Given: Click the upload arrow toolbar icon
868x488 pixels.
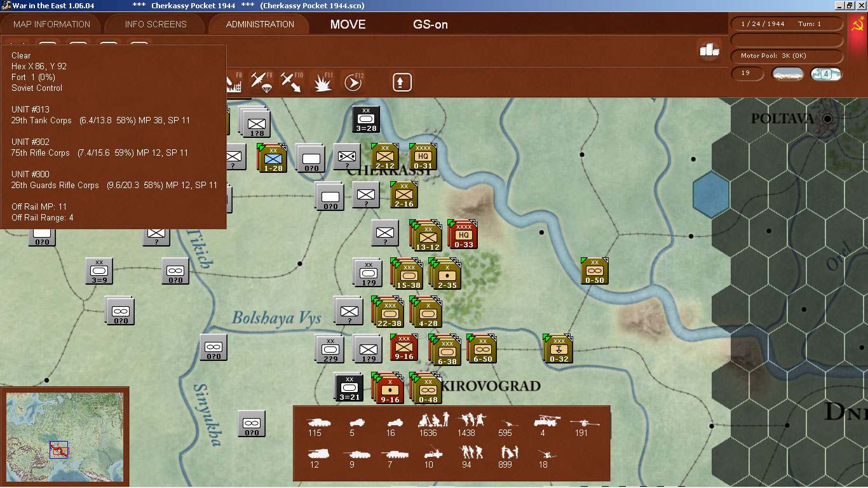Looking at the screenshot, I should (x=402, y=81).
